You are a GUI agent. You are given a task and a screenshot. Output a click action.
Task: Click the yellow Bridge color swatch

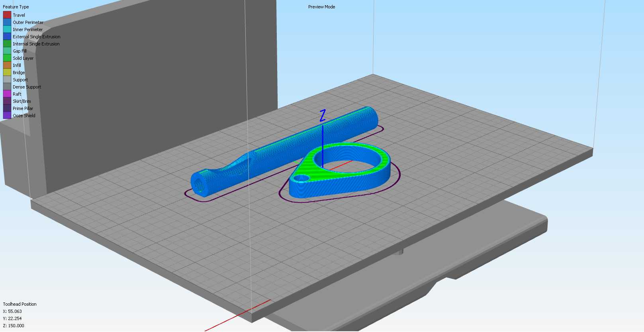7,73
